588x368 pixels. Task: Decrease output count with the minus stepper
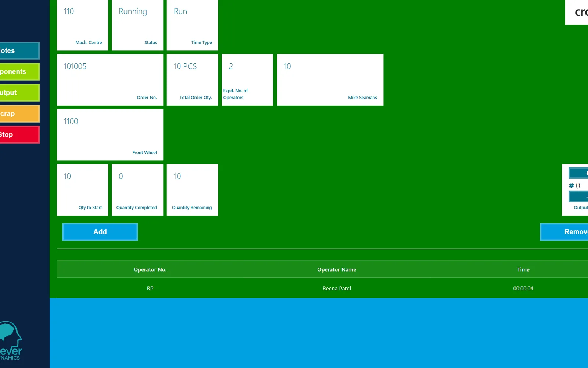tap(578, 197)
